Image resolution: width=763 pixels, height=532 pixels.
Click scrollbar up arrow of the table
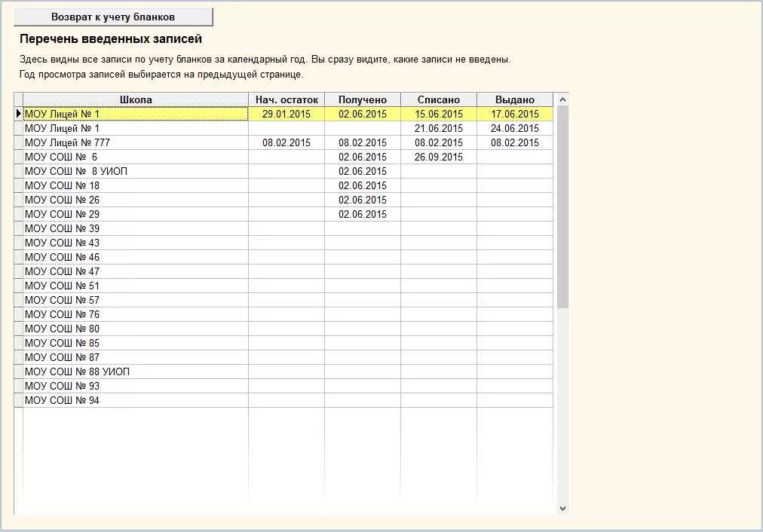pos(562,99)
